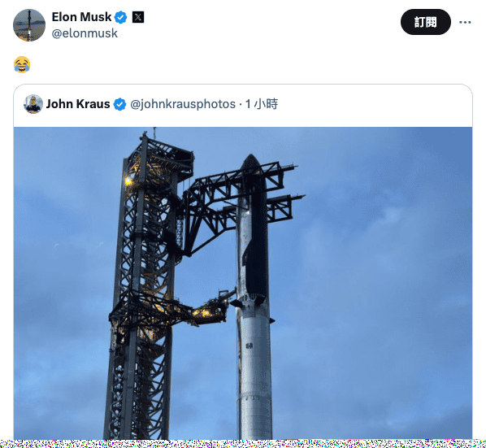Click Elon Musk's blue verified badge
This screenshot has height=448, width=486.
pyautogui.click(x=120, y=17)
